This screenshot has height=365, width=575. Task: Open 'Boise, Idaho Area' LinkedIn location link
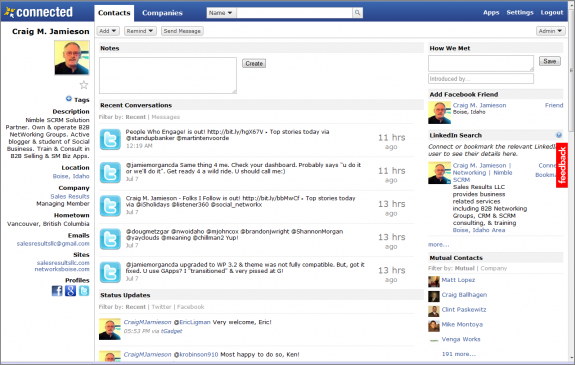[479, 230]
